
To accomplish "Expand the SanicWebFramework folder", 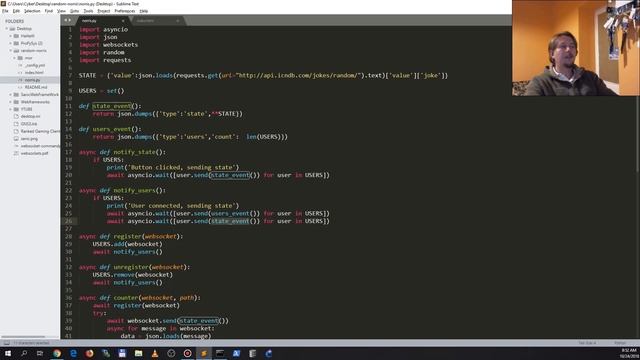I will [x=11, y=95].
